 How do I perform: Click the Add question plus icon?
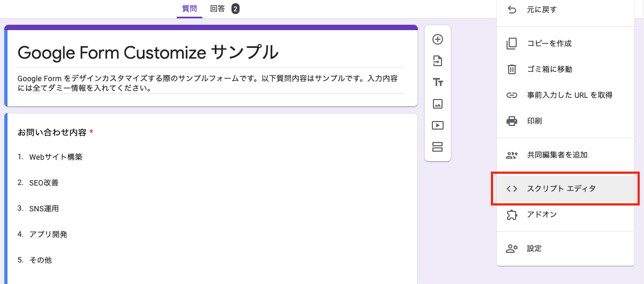click(x=438, y=39)
